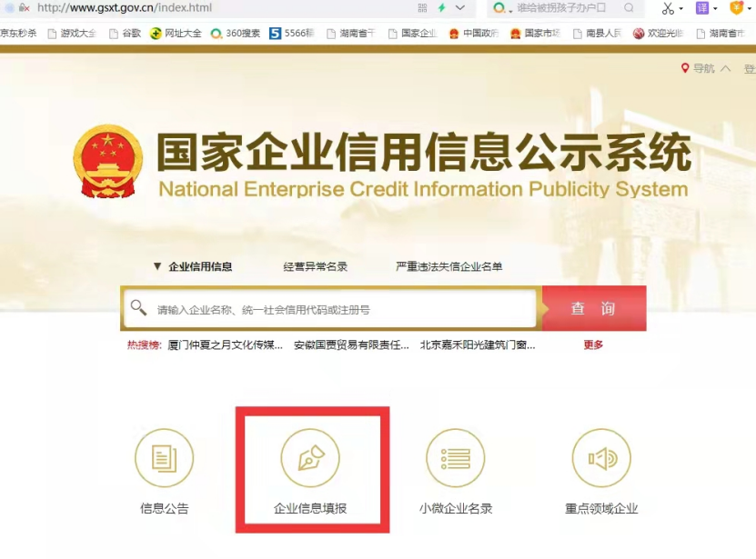Viewport: 756px width, 559px height.
Task: Open the address bar dropdown chevron
Action: click(460, 7)
